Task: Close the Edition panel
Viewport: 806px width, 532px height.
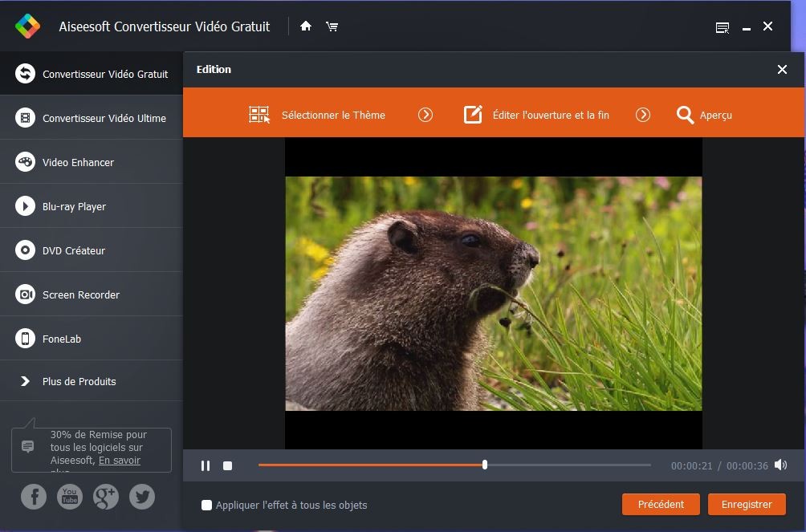Action: pyautogui.click(x=782, y=69)
